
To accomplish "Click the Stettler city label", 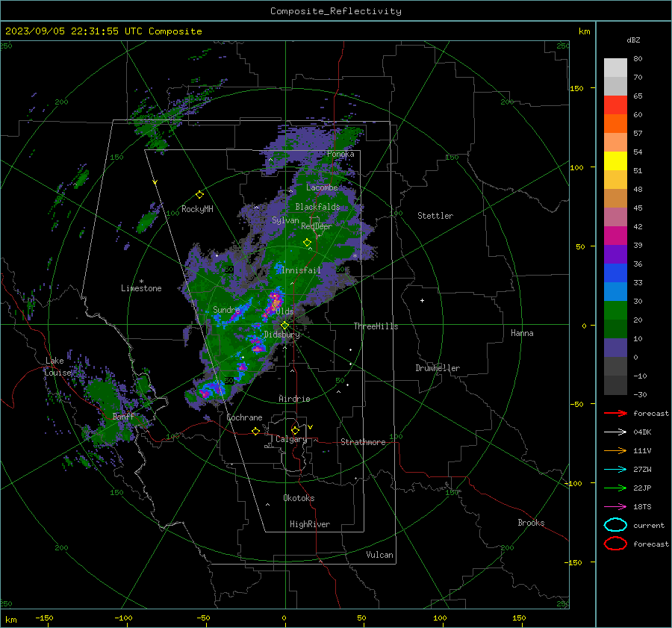I will 435,216.
